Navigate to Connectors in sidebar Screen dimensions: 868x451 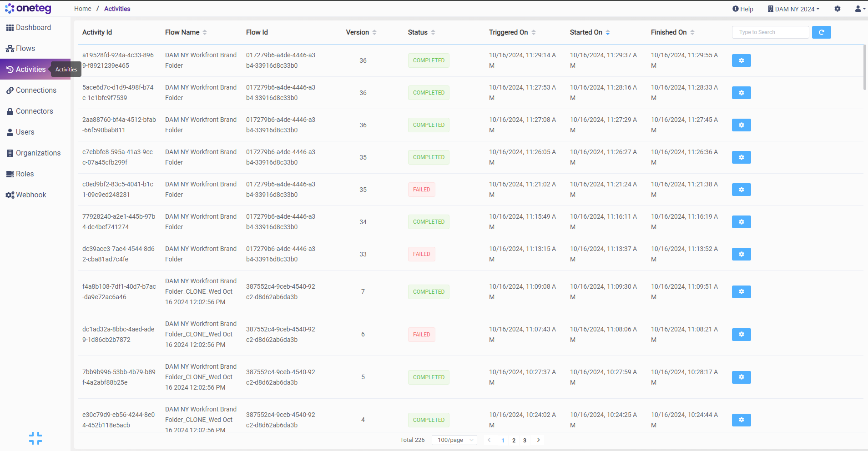click(34, 111)
